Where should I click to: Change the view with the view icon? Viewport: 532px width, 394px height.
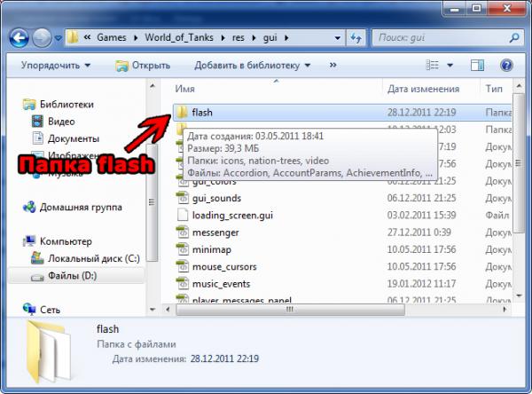tap(433, 65)
